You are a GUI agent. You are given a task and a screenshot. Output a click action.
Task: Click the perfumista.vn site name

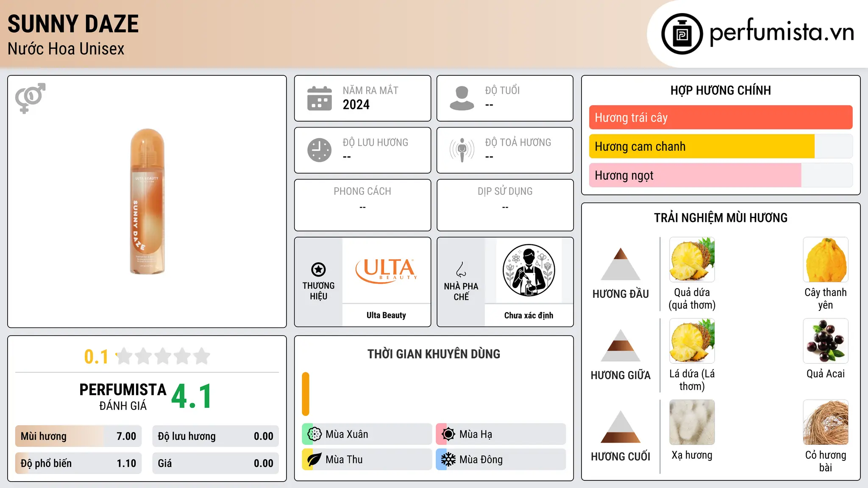coord(782,32)
